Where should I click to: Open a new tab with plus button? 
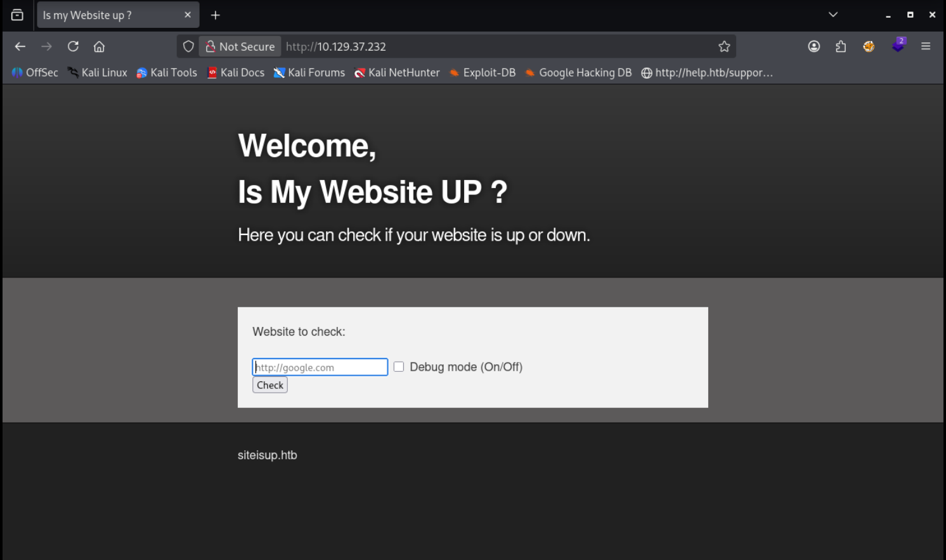click(216, 15)
